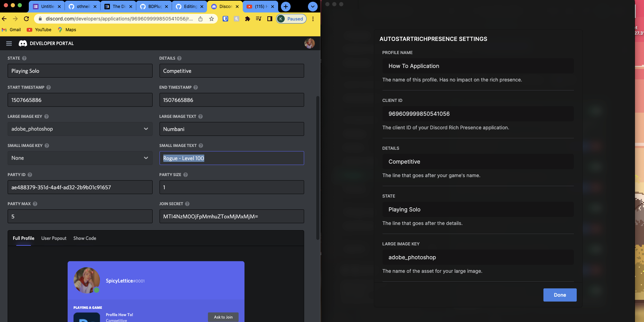
Task: Open the Bitwarden extension
Action: coord(225,19)
